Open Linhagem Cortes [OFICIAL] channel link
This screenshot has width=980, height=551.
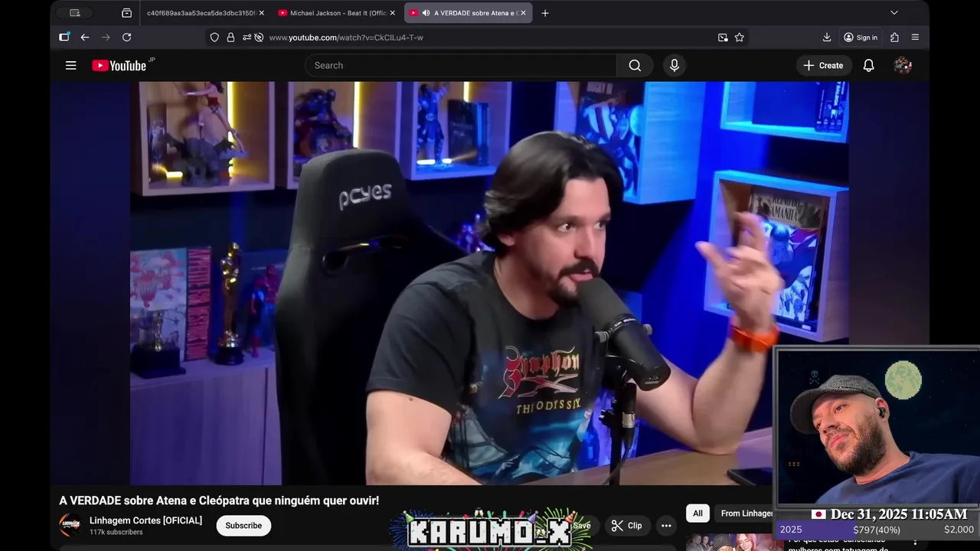point(145,520)
